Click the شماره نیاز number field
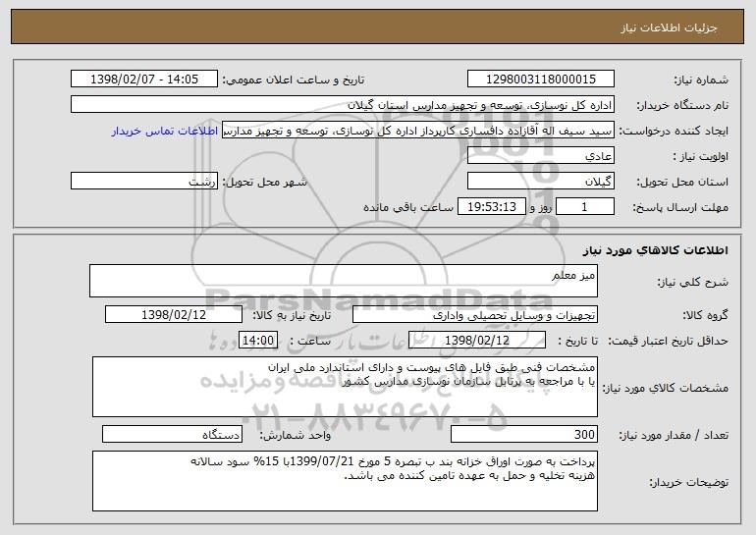This screenshot has width=756, height=535. (541, 80)
